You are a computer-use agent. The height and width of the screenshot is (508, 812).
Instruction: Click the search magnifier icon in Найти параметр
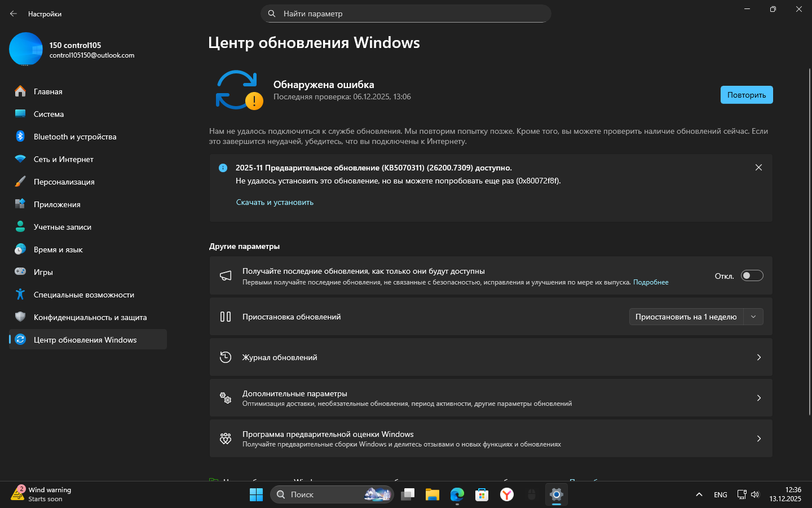coord(272,14)
